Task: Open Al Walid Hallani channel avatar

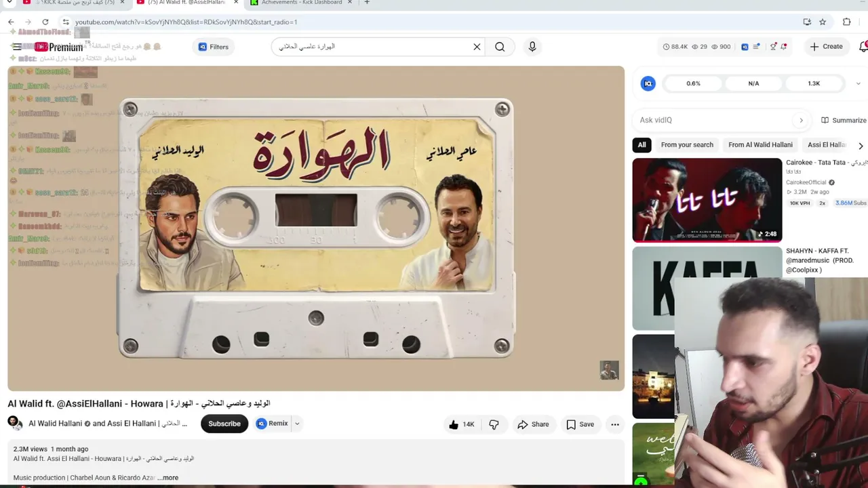Action: (15, 424)
